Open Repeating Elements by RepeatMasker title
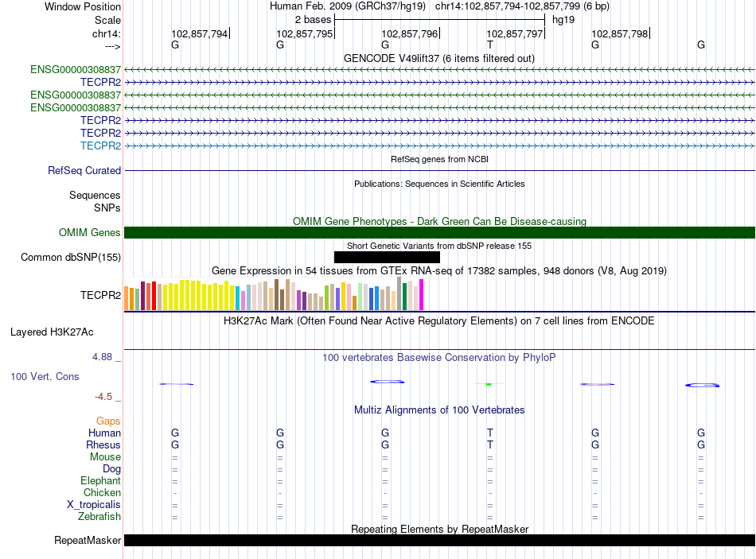The height and width of the screenshot is (559, 756). (439, 529)
